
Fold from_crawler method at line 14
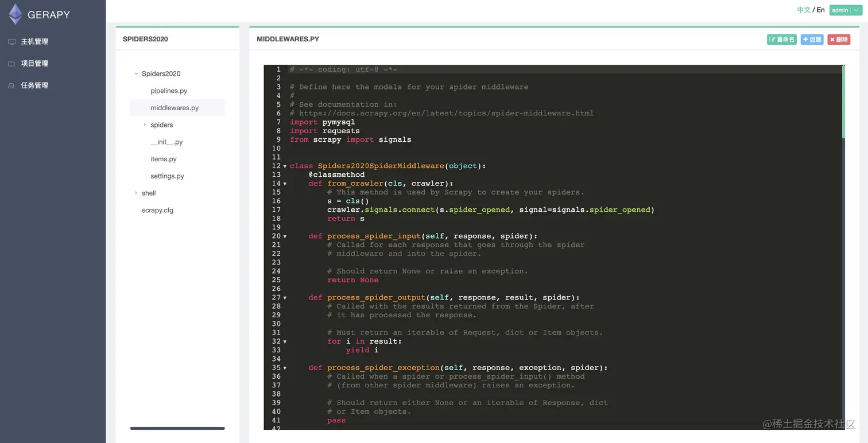tap(285, 184)
